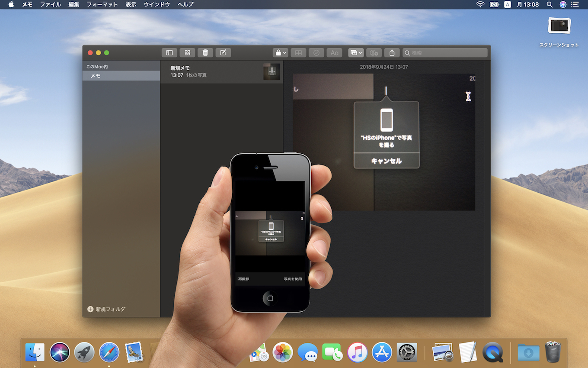Open Finder from the Dock
This screenshot has height=368, width=588.
[x=35, y=352]
